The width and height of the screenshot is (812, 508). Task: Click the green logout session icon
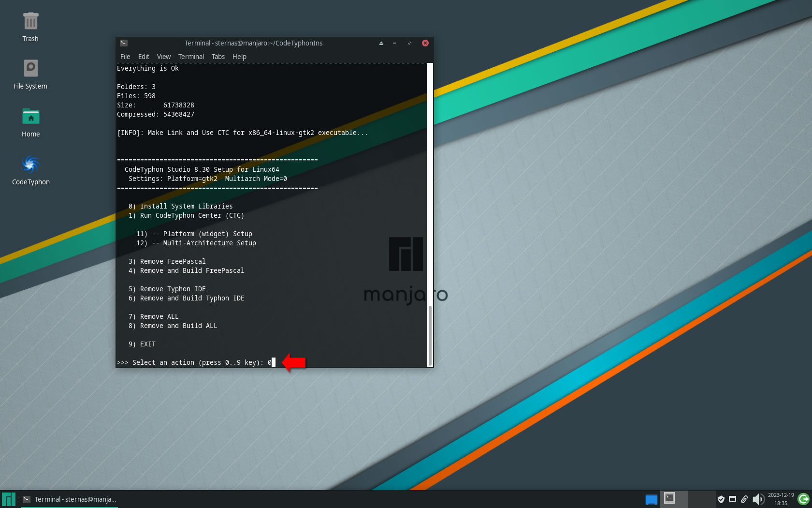pos(804,499)
